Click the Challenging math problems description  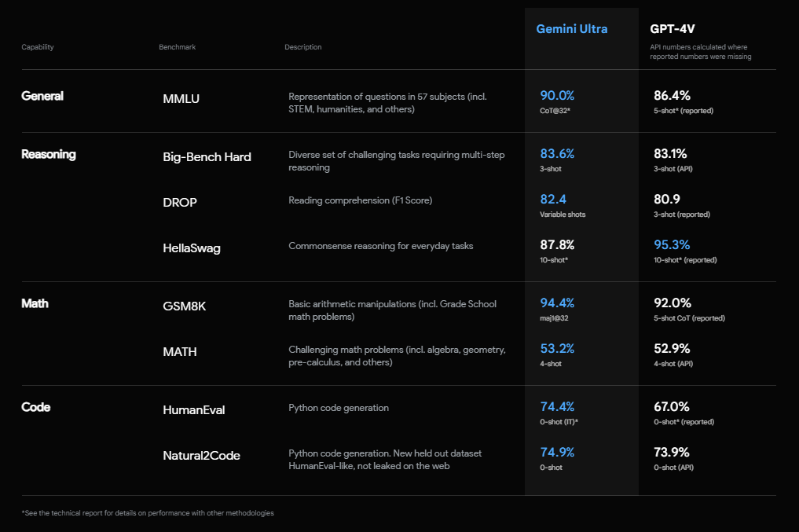point(397,356)
